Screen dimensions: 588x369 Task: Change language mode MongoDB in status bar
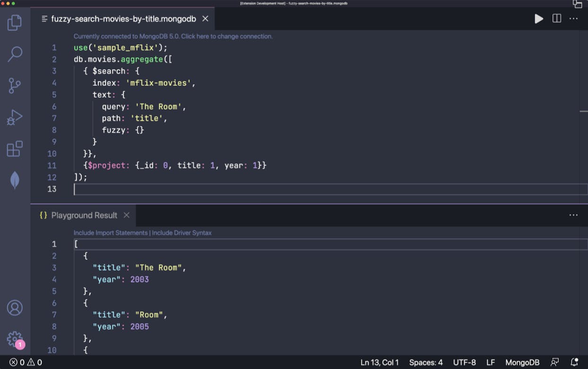pos(522,362)
